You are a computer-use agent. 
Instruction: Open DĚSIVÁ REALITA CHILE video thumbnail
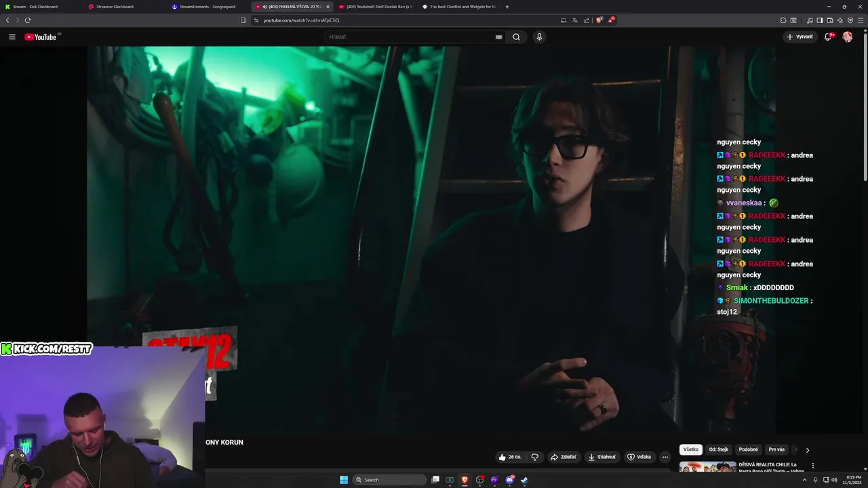click(x=707, y=466)
